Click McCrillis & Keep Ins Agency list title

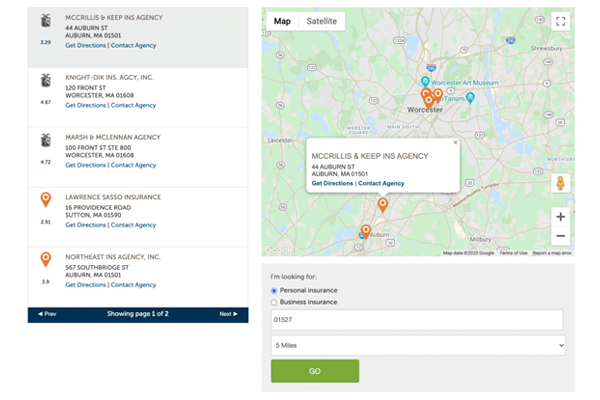coord(114,18)
